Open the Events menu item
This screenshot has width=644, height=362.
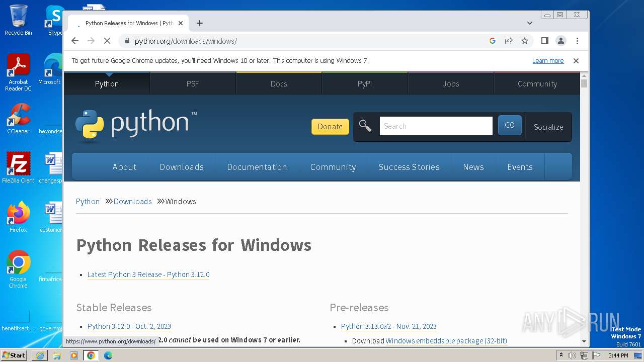pos(520,167)
